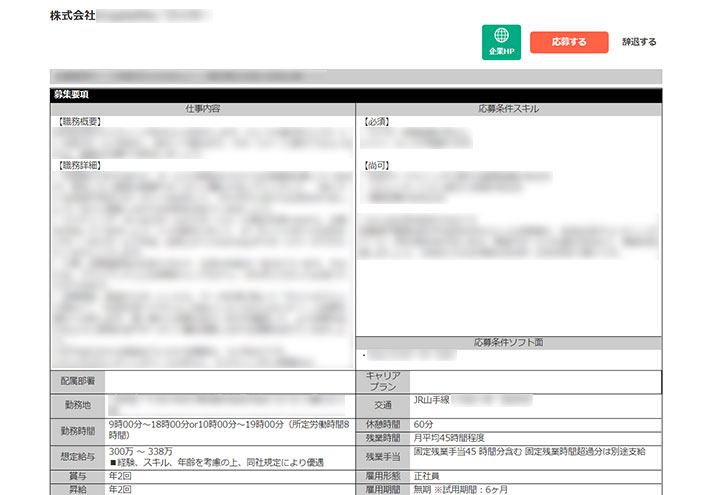
Task: Click the 勤務時間 row label
Action: tap(78, 431)
